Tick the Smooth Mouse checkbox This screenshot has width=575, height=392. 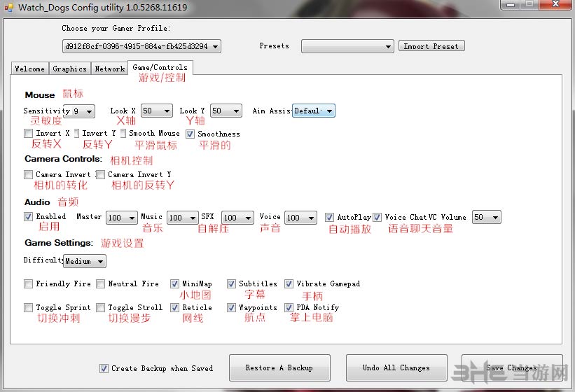(x=123, y=134)
